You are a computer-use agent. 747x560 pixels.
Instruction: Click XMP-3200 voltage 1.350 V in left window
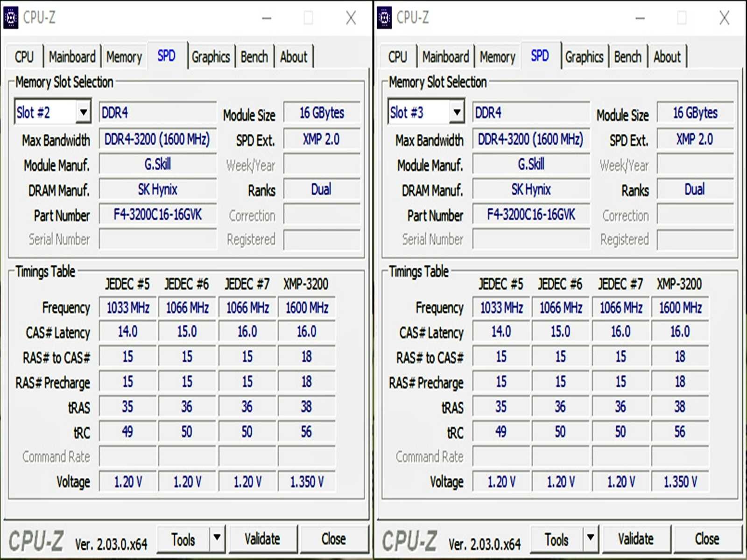coord(307,482)
